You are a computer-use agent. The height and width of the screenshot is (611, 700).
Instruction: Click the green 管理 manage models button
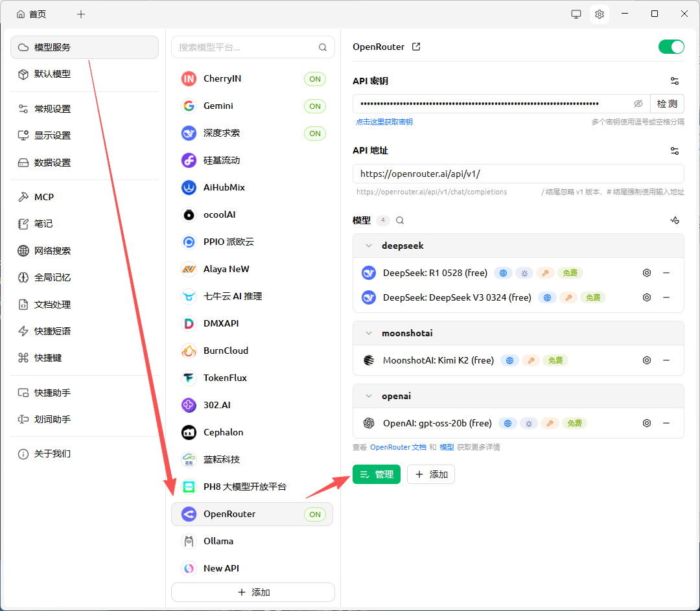[x=377, y=474]
